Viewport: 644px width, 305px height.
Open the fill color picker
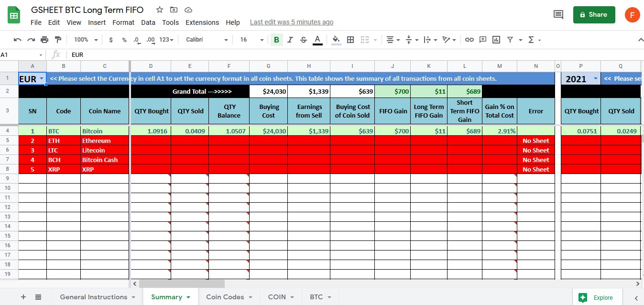[336, 40]
